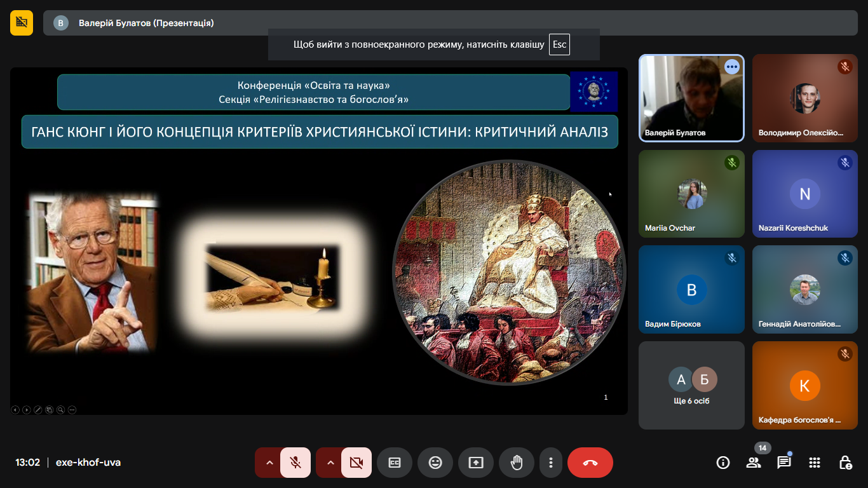Click the header 'Конференція «Освіта та наука»'

tap(314, 85)
